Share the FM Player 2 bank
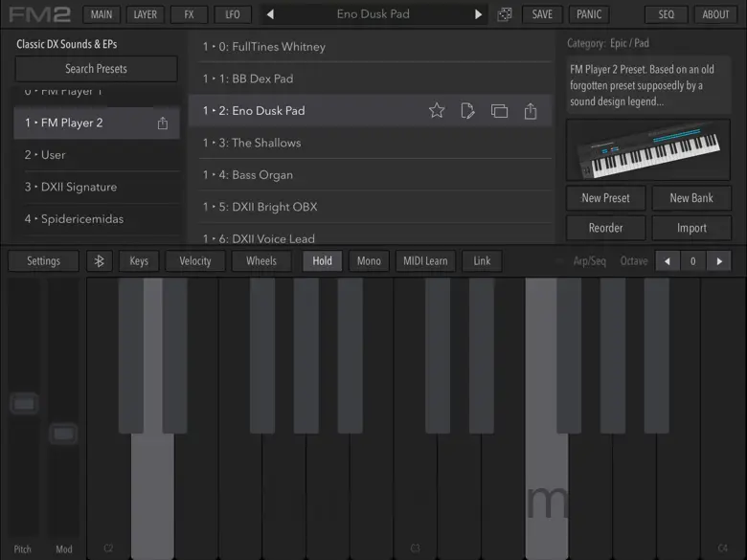747x560 pixels. pos(163,123)
